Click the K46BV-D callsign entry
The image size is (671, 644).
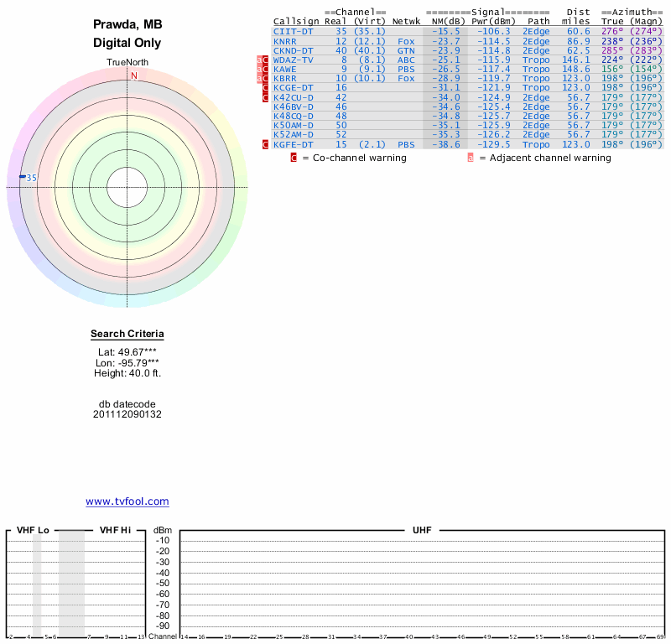[293, 106]
